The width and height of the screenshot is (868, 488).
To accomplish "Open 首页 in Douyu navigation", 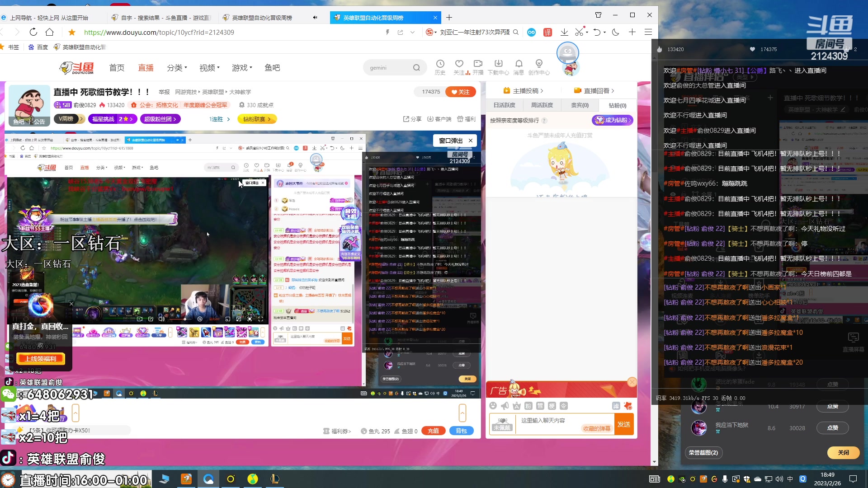I will pyautogui.click(x=117, y=68).
